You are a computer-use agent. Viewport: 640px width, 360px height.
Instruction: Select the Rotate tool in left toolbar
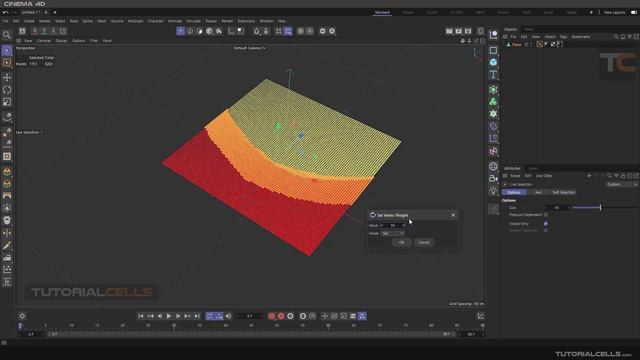[7, 90]
